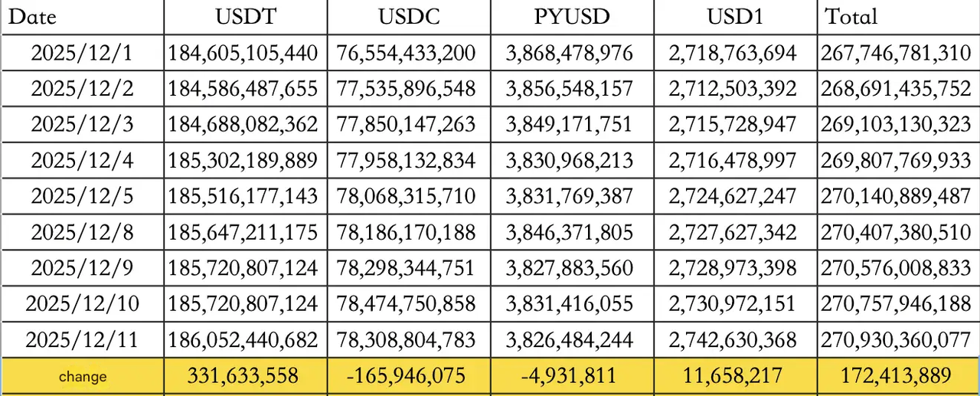Select the Total column header

click(851, 17)
